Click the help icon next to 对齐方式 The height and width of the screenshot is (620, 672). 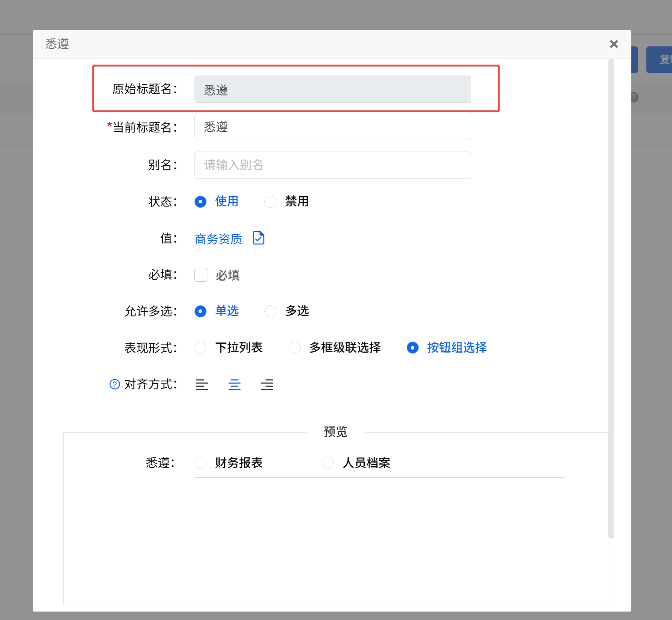(x=115, y=384)
